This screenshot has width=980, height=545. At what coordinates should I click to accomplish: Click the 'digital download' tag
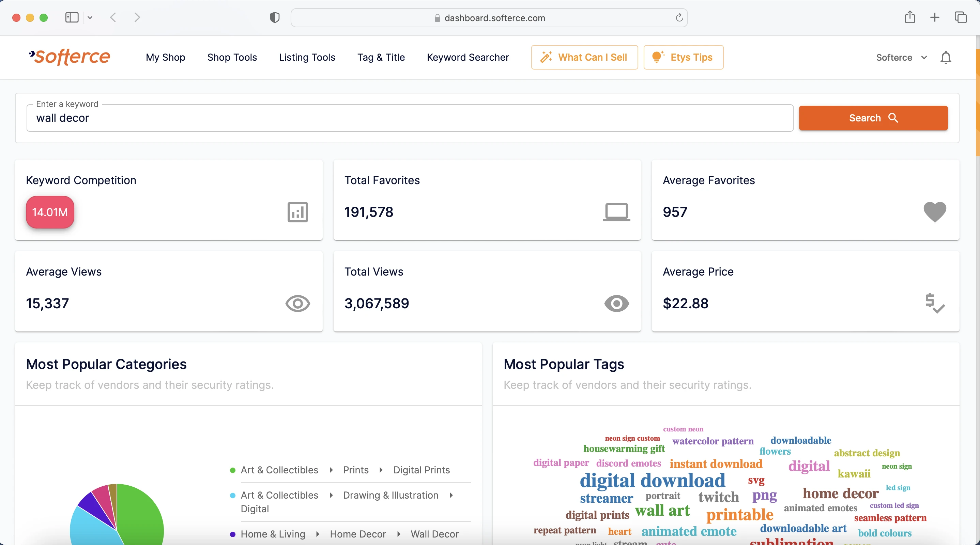pos(652,481)
